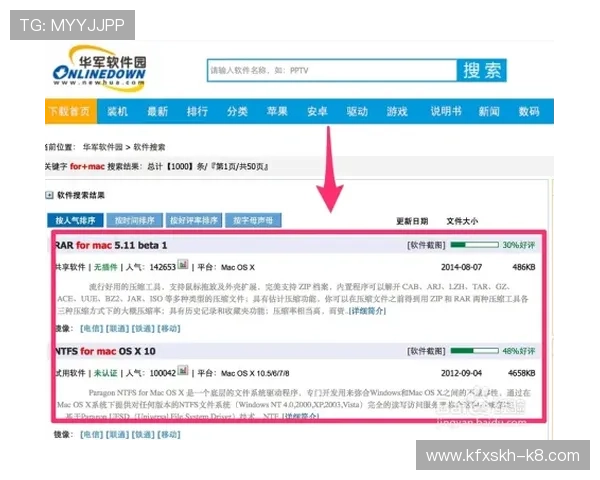
Task: Click 软件截图 link for RAR for mac
Action: 426,245
